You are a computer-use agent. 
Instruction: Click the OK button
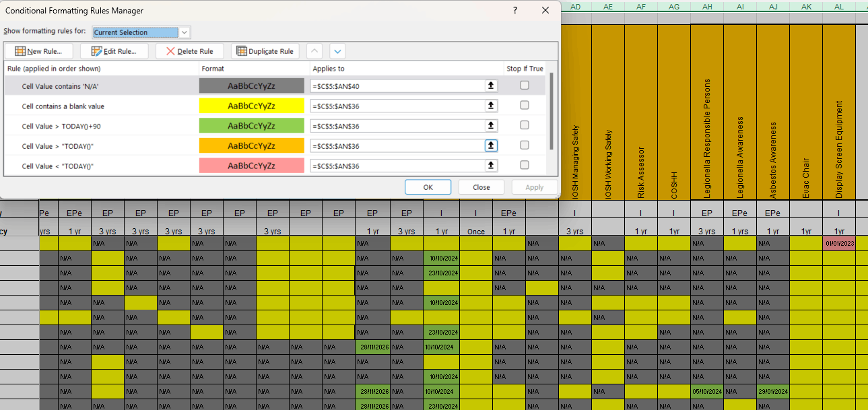[428, 187]
